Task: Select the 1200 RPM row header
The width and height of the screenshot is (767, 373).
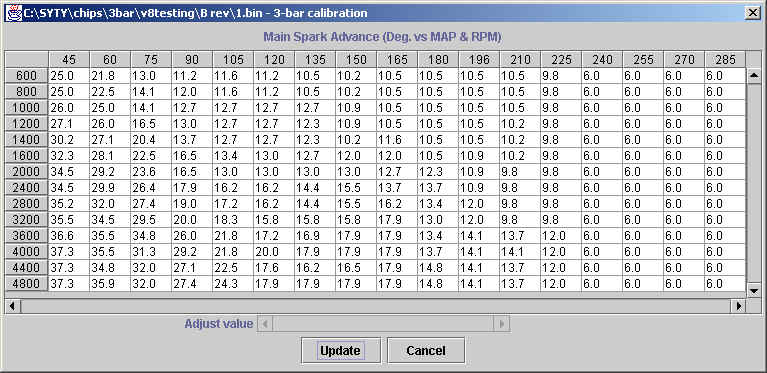Action: [26, 124]
